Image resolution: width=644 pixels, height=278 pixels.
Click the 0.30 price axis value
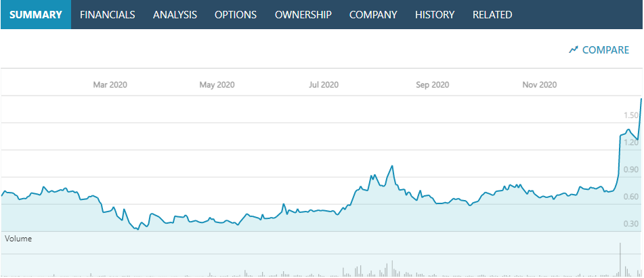631,224
